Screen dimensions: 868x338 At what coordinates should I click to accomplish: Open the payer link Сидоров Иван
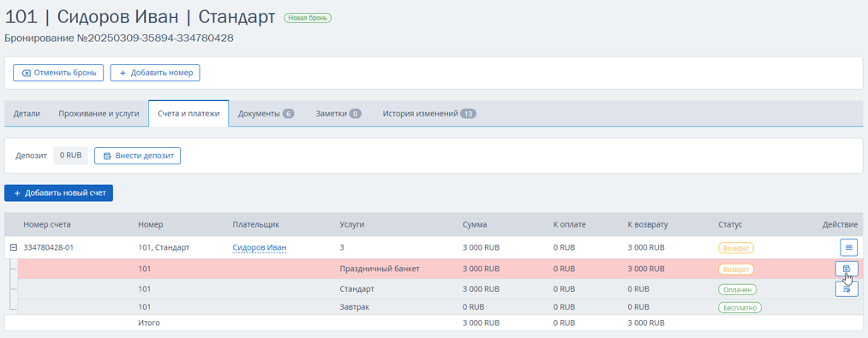259,247
